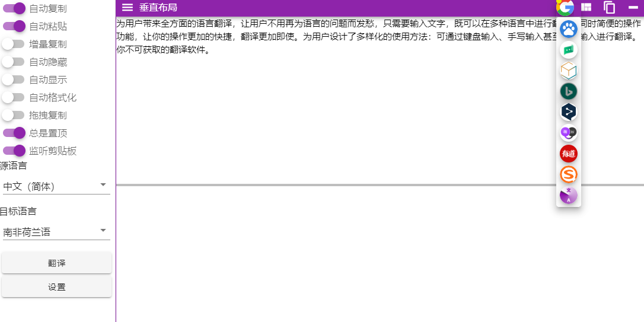The width and height of the screenshot is (644, 322).
Task: Disable 监听剪贴板 toggle
Action: pyautogui.click(x=14, y=151)
